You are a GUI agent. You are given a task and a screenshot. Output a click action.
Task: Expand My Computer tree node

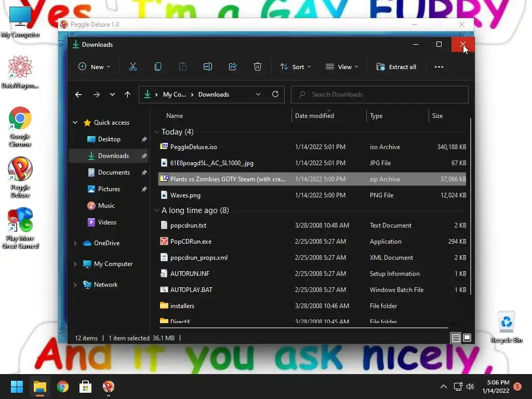tap(75, 264)
